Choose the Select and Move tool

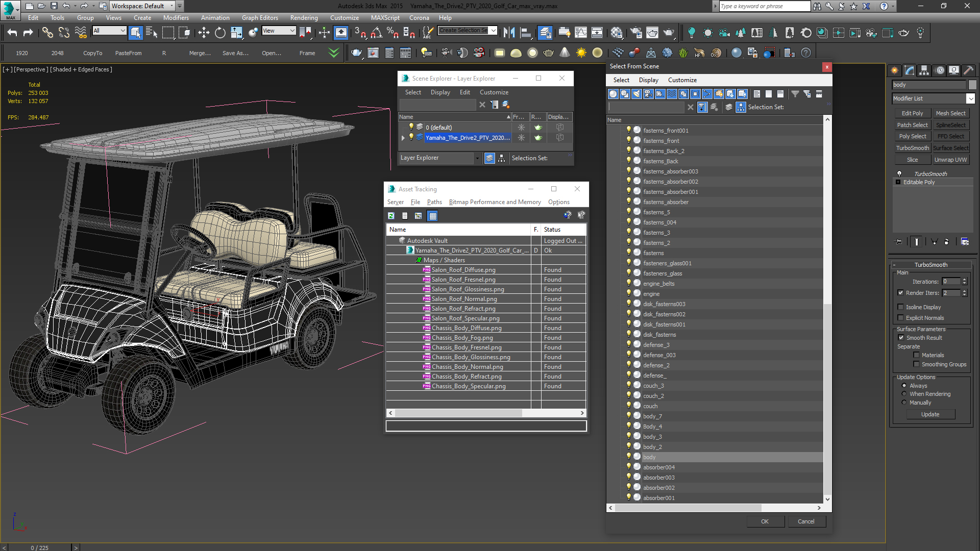pos(204,33)
